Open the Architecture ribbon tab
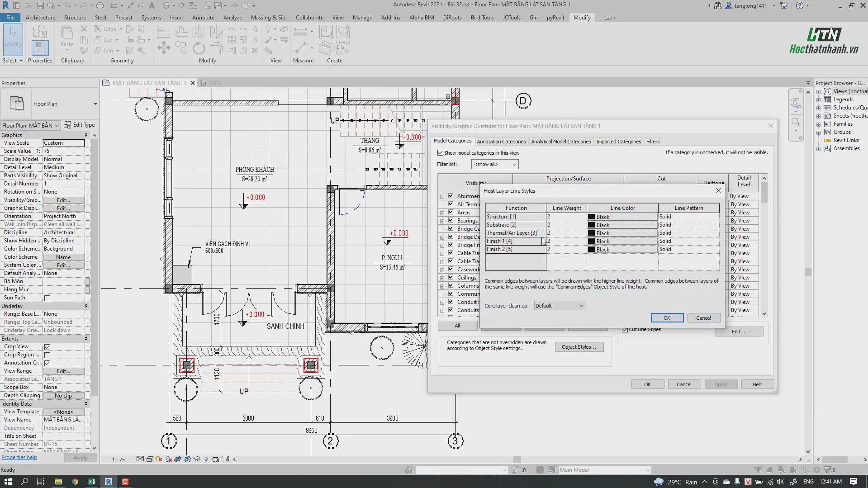The width and height of the screenshot is (868, 488). point(40,18)
